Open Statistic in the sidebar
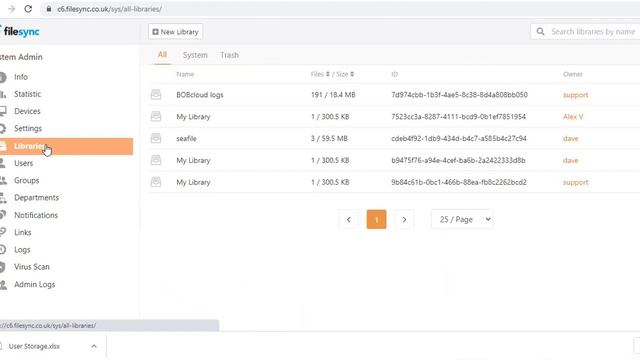Image resolution: width=640 pixels, height=360 pixels. click(27, 94)
